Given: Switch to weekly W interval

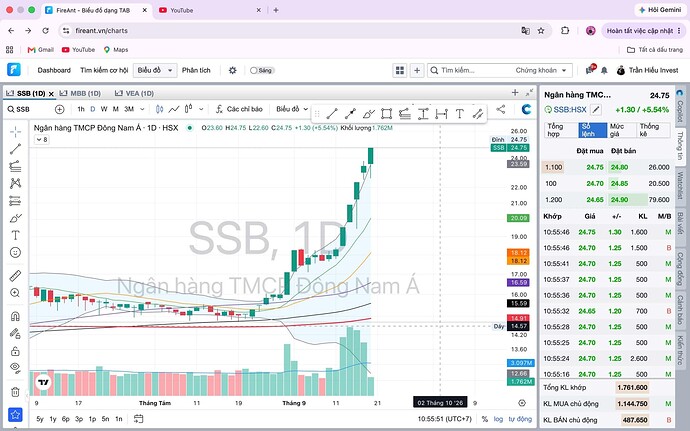Looking at the screenshot, I should tap(104, 109).
